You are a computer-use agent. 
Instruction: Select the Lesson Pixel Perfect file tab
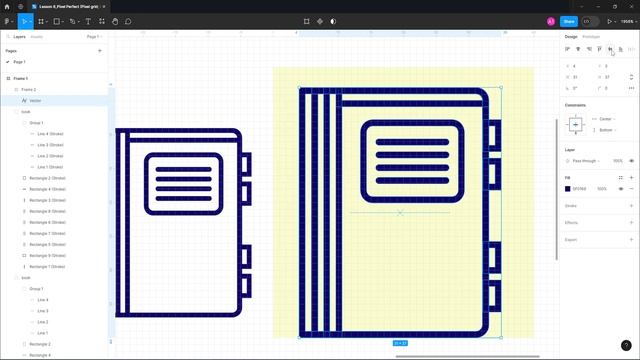pos(69,7)
